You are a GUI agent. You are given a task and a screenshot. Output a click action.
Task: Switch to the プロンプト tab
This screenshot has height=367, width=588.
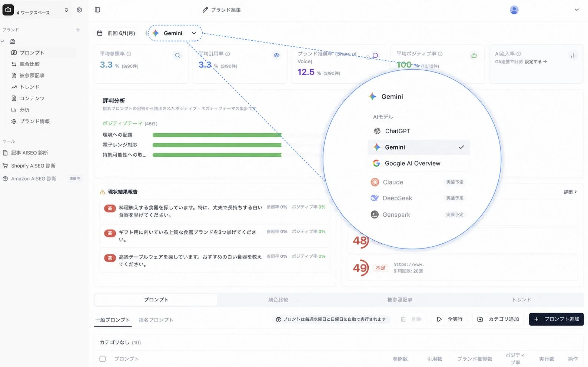tap(156, 300)
